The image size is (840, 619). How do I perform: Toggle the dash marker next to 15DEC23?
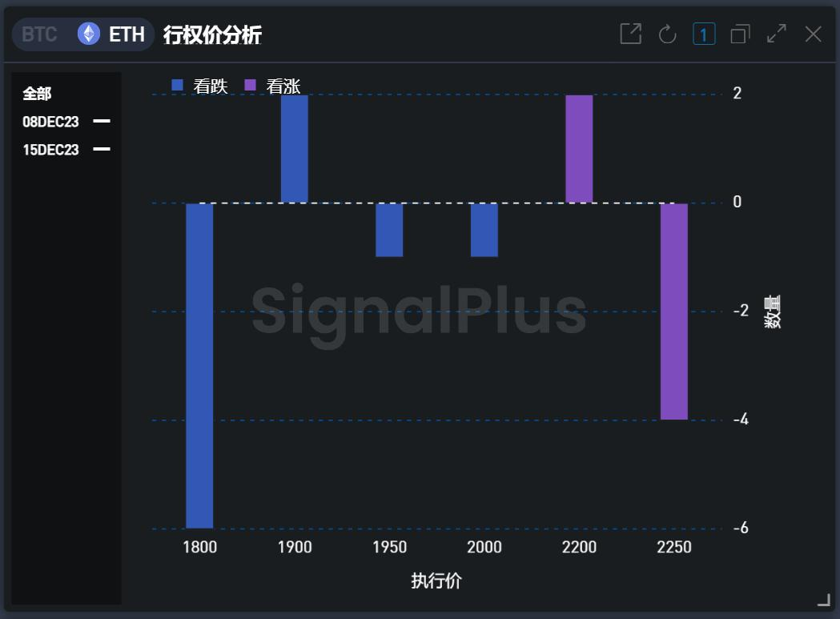tap(102, 150)
